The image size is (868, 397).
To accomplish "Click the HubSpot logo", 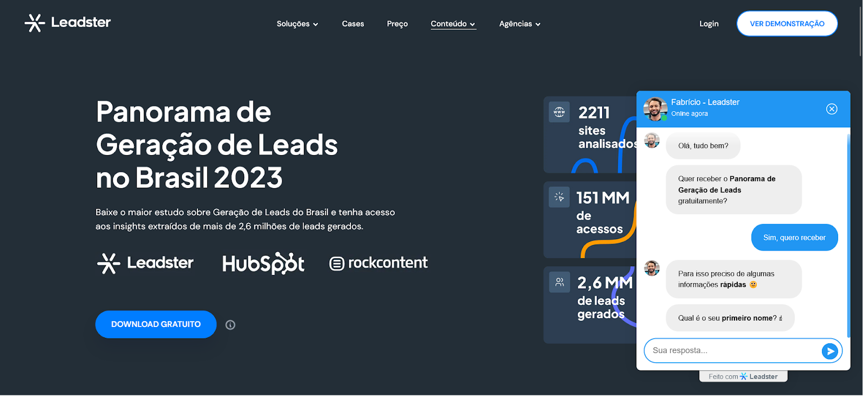I will click(x=263, y=263).
